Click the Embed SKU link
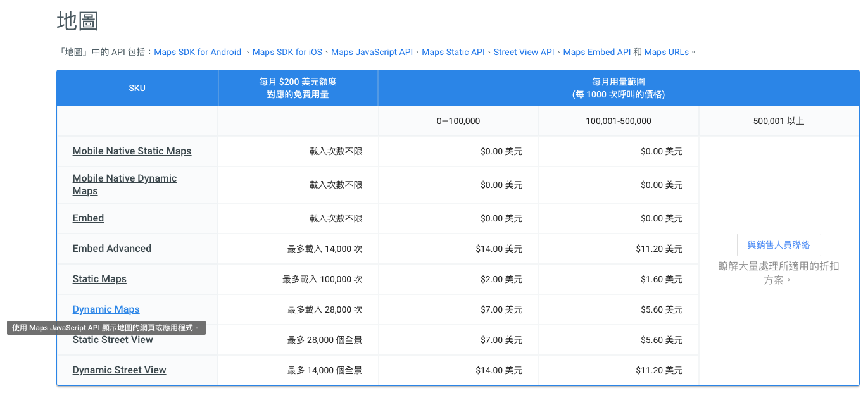Viewport: 868px width, 393px height. 88,218
